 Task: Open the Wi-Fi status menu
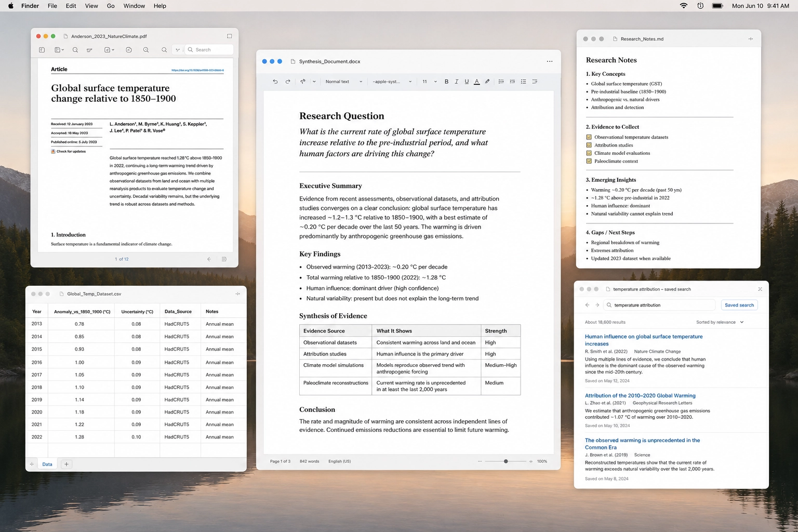(684, 6)
